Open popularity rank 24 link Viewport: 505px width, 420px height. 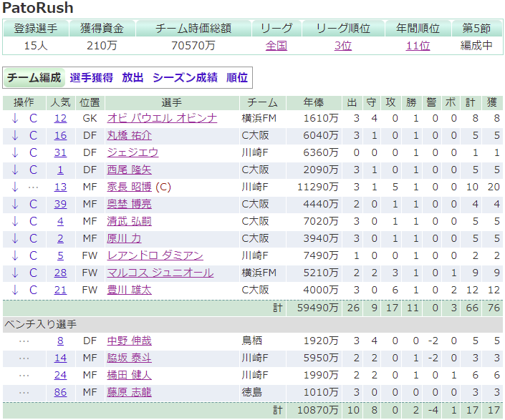tap(60, 375)
